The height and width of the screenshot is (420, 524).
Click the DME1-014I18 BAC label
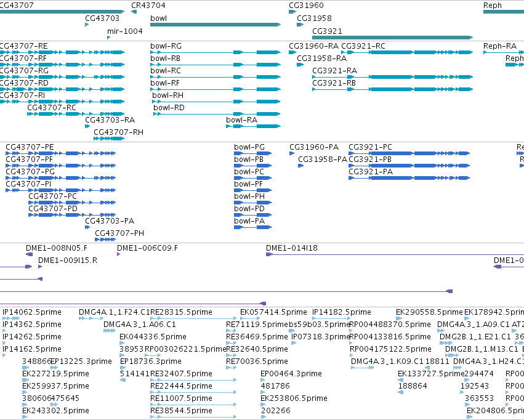292,248
